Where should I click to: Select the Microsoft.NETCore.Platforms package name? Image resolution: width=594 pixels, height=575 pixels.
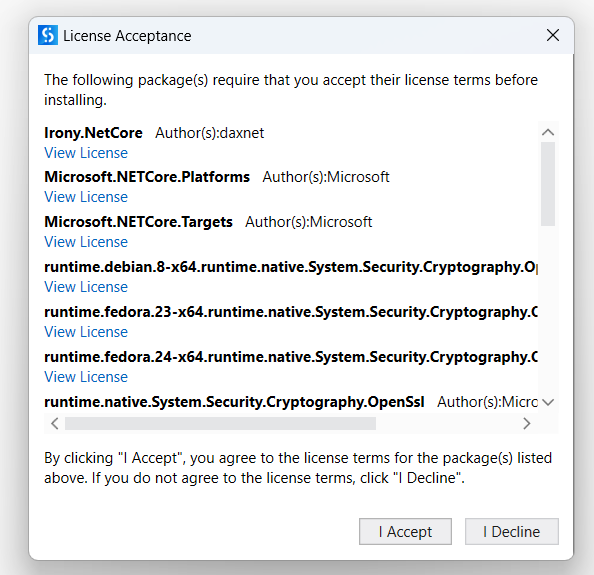(147, 177)
